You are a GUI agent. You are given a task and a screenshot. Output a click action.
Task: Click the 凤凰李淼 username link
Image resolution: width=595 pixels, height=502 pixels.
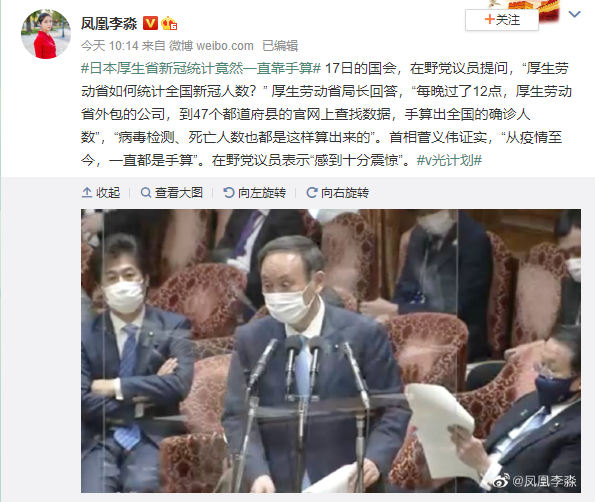pos(109,24)
